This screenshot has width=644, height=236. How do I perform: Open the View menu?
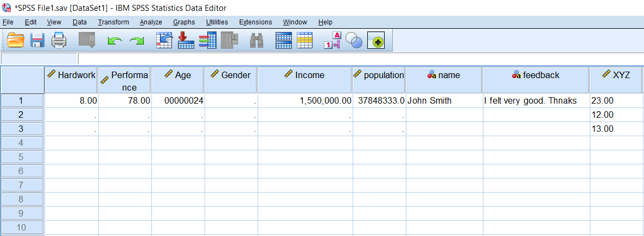pyautogui.click(x=54, y=22)
